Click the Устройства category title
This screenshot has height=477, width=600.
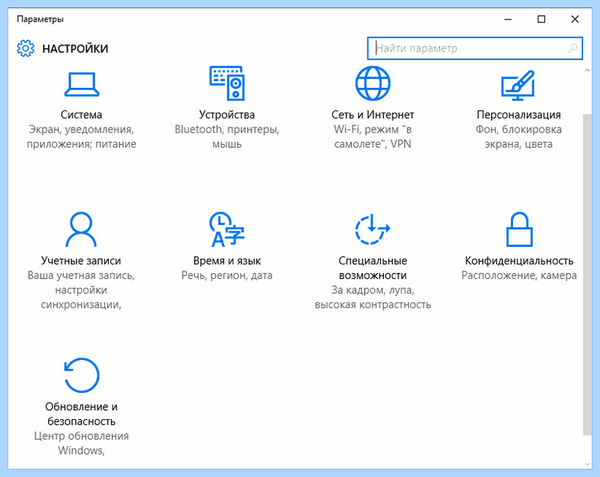click(227, 115)
